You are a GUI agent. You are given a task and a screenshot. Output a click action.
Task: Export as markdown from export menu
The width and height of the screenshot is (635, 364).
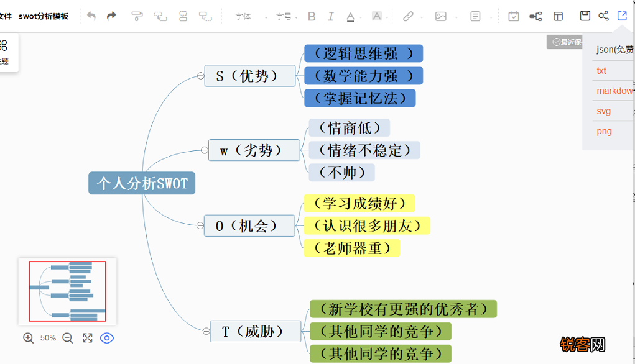coord(614,91)
